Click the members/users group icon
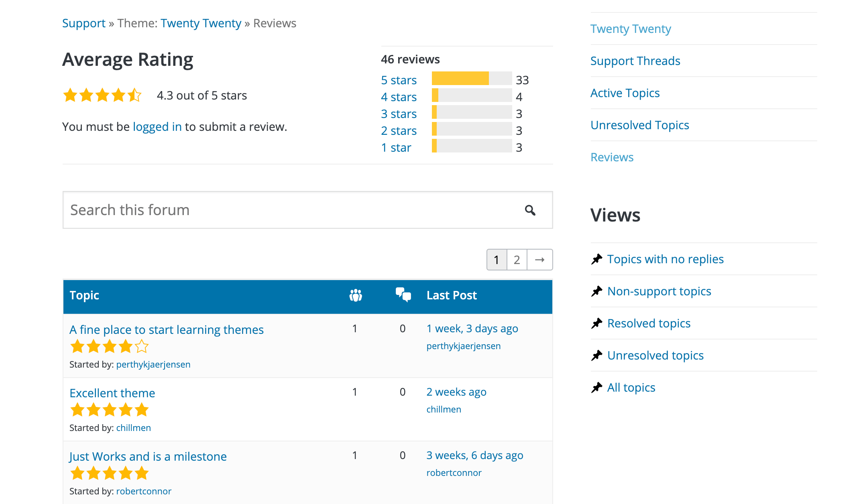The height and width of the screenshot is (504, 867). click(x=356, y=295)
